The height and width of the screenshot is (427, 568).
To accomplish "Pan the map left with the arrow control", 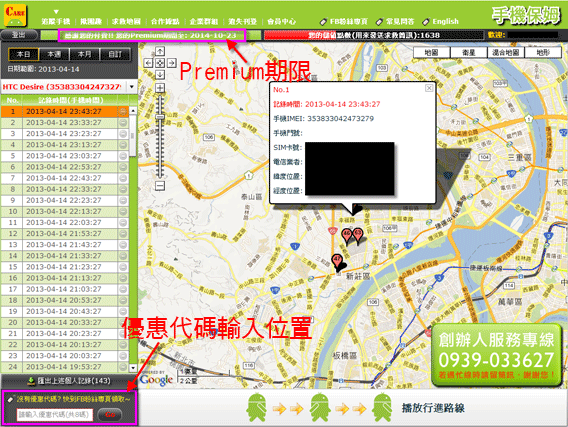I will 149,63.
